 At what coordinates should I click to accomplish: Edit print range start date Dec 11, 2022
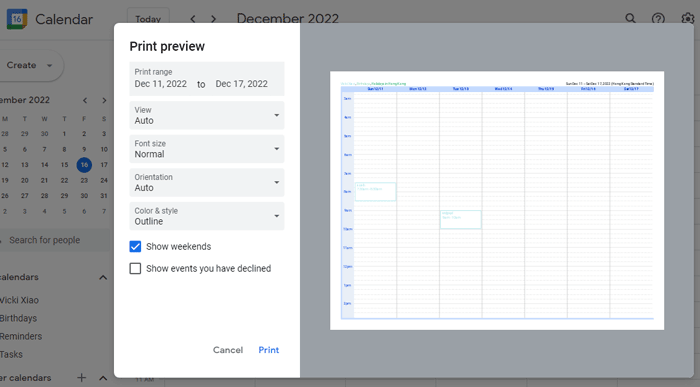tap(161, 84)
